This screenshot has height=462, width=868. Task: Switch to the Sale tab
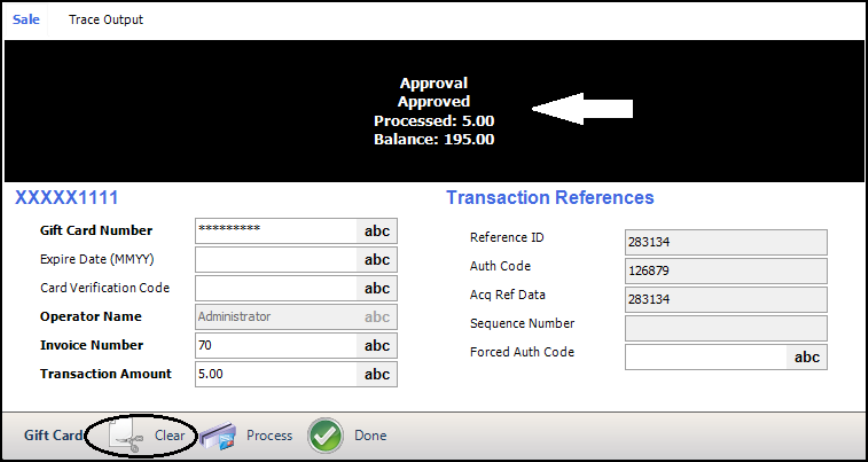pyautogui.click(x=26, y=19)
